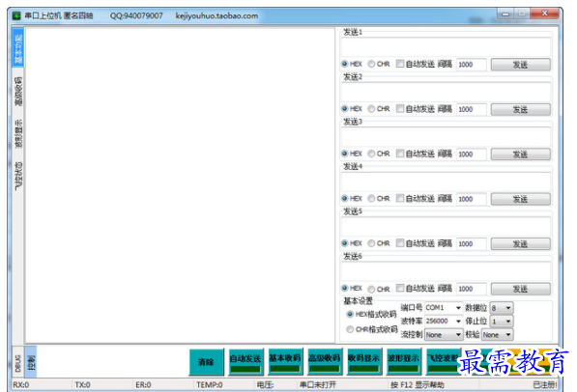577x392 pixels.
Task: Click the large receive text area
Action: [180, 185]
